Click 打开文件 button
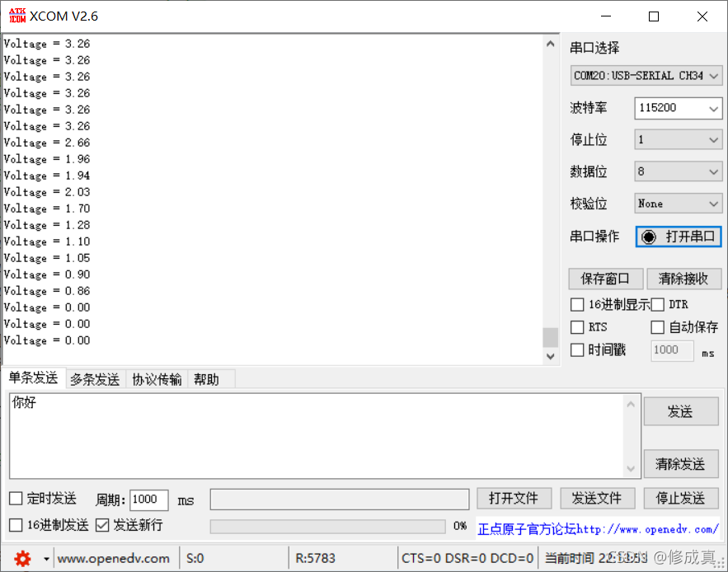Screen dimensions: 728x572 tap(514, 499)
